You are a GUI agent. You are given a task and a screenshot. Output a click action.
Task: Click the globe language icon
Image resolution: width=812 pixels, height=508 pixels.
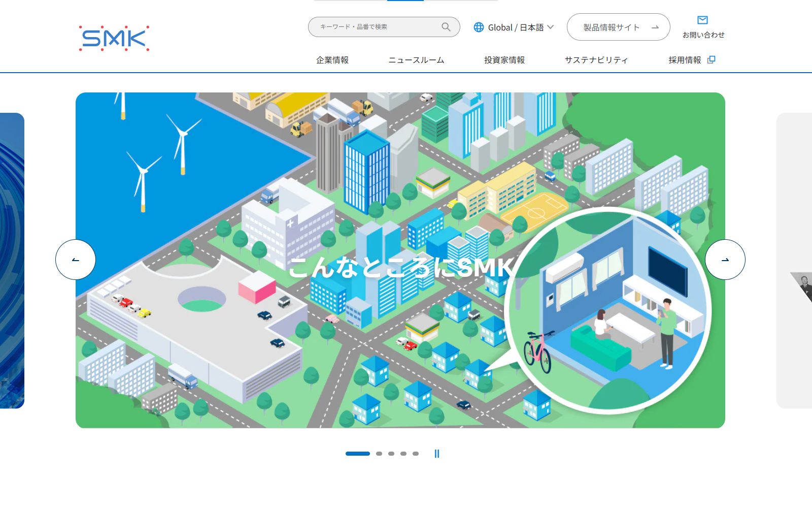pyautogui.click(x=479, y=27)
